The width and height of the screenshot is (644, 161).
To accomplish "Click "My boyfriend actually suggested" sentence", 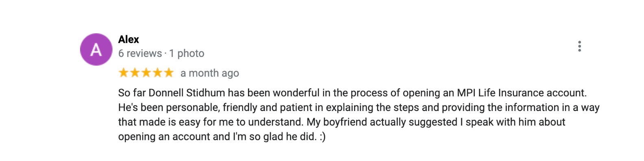I will [382, 122].
